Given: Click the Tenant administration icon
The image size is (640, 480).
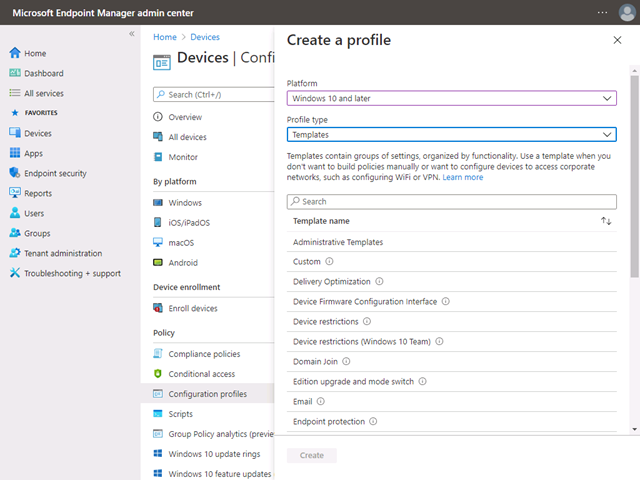Looking at the screenshot, I should [x=15, y=253].
